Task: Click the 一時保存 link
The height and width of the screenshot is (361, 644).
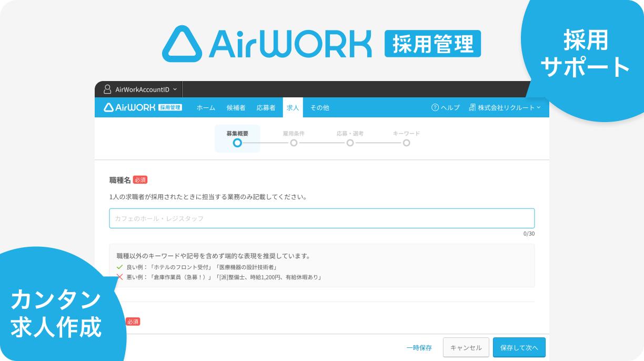Action: [x=419, y=347]
